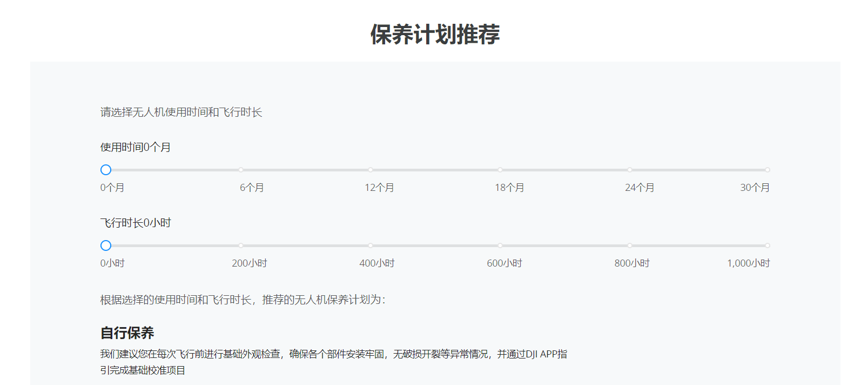Set flight duration to 200小时 mark

241,245
